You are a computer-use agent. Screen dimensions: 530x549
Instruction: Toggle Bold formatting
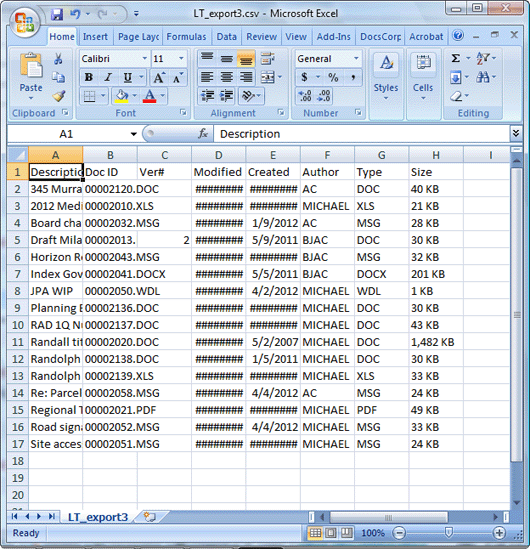pos(89,77)
